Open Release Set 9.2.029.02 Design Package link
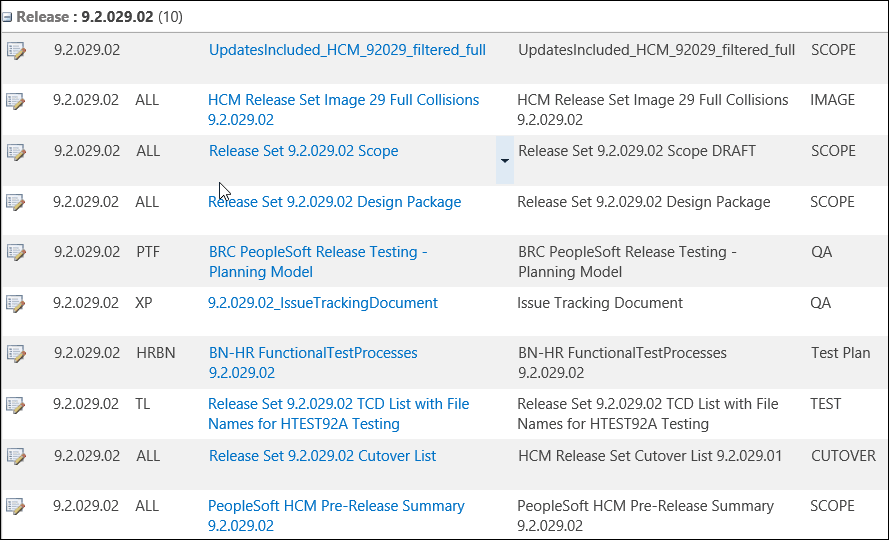The image size is (889, 540). pos(334,202)
